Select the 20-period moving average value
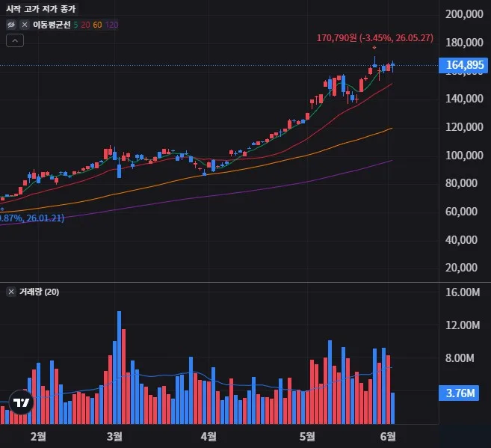Viewport: 491px width, 448px height. click(x=85, y=25)
